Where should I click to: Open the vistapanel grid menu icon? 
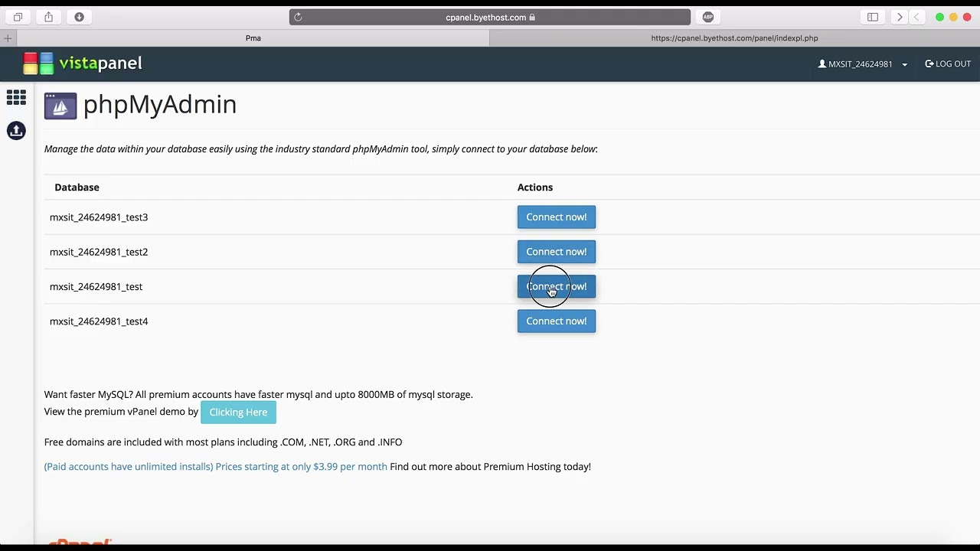(16, 97)
